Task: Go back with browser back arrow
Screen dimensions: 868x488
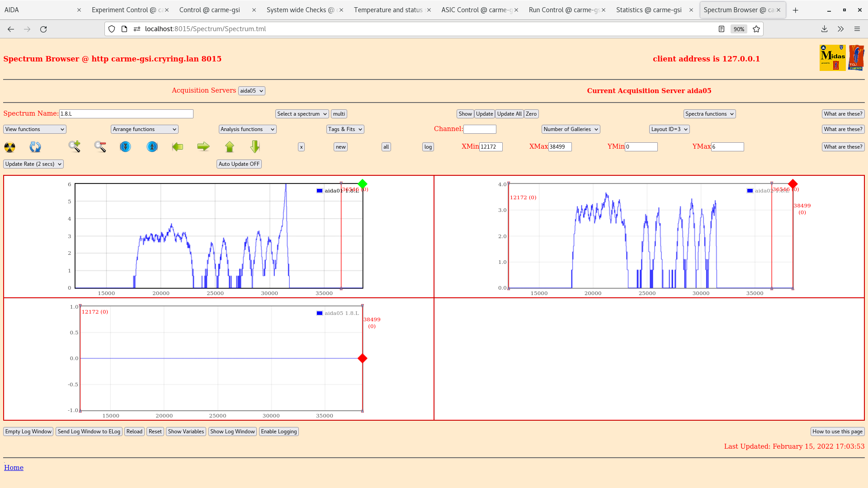Action: (x=11, y=29)
